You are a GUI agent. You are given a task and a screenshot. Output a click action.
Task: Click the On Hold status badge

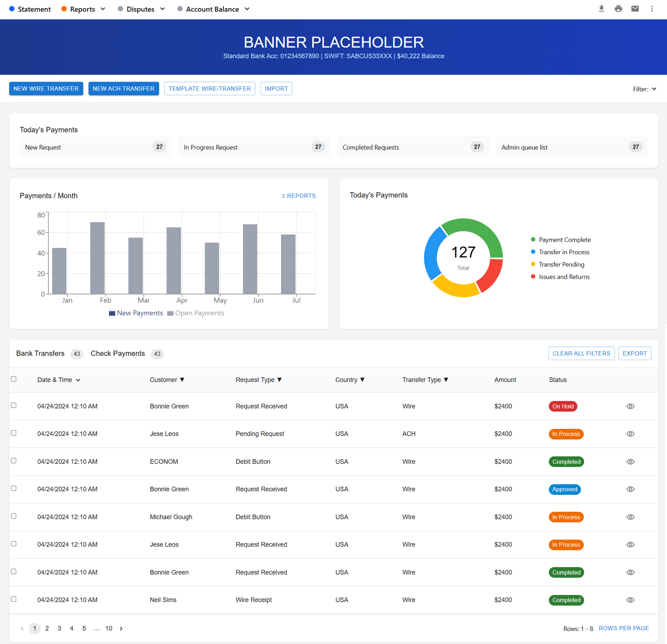point(563,406)
